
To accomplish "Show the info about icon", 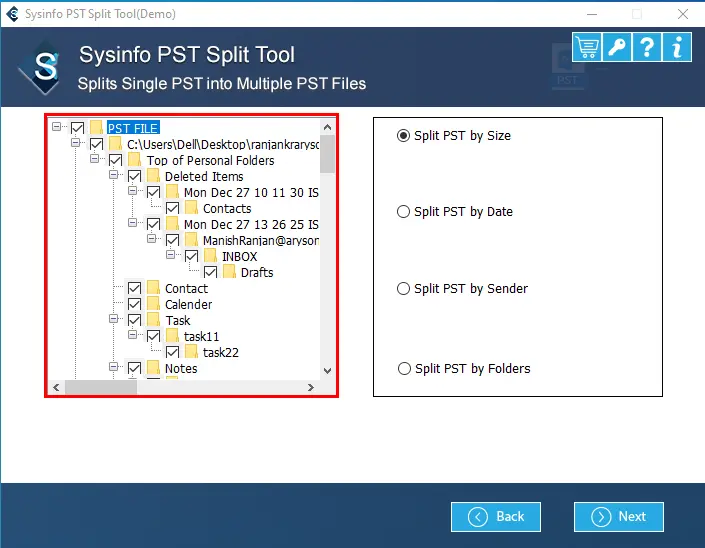I will (x=677, y=47).
